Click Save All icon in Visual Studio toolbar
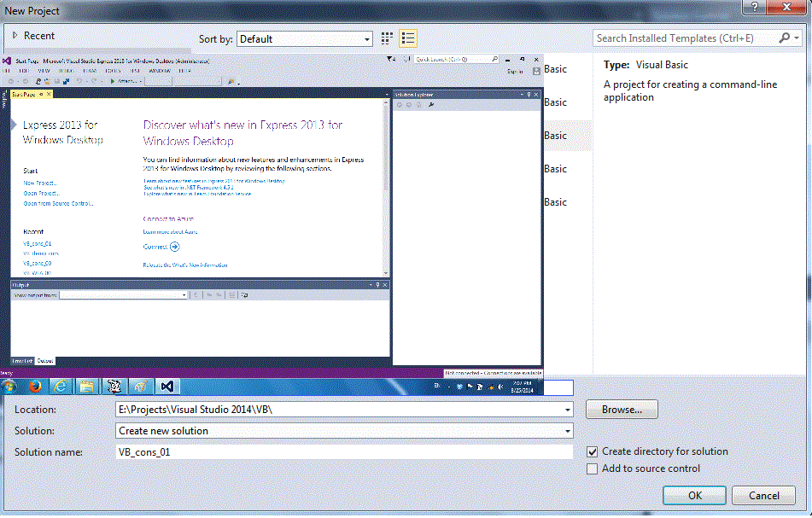This screenshot has height=518, width=812. 66,81
